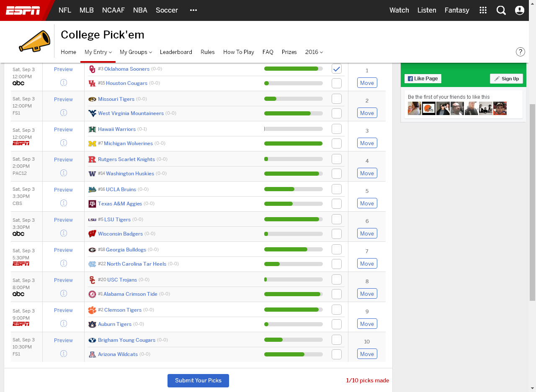This screenshot has width=536, height=392.
Task: Click Move button for game 1
Action: click(367, 83)
